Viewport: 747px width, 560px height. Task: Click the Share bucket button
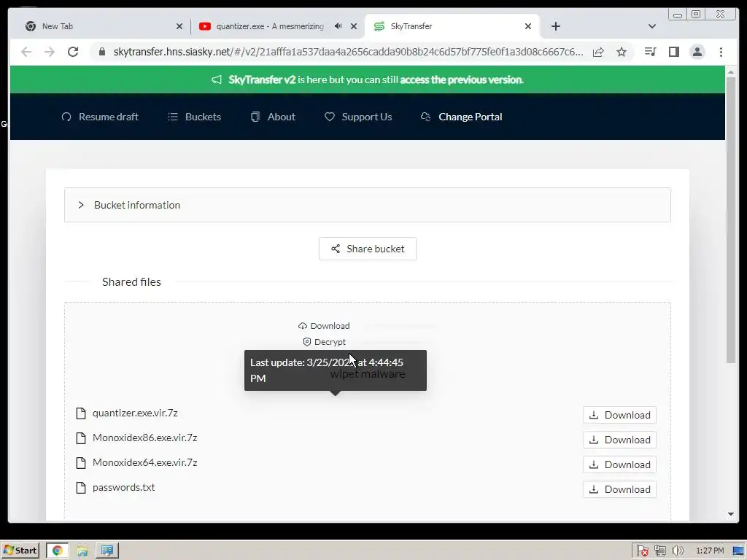[368, 249]
